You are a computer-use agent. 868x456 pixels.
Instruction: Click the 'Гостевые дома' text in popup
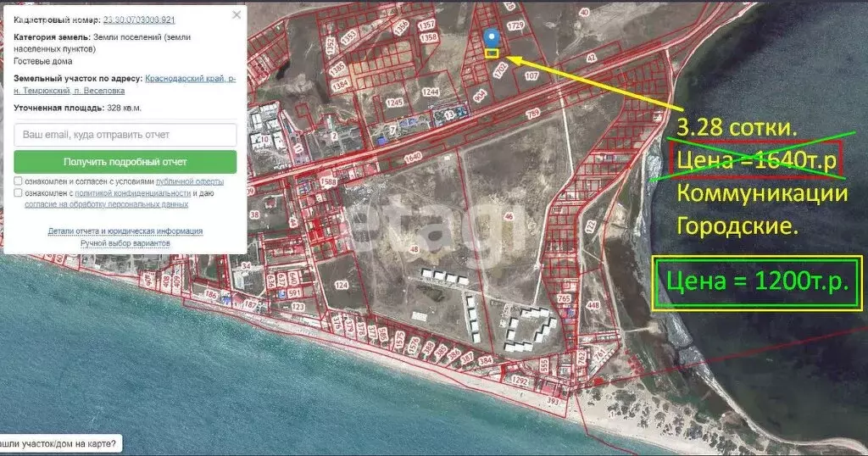[x=42, y=61]
